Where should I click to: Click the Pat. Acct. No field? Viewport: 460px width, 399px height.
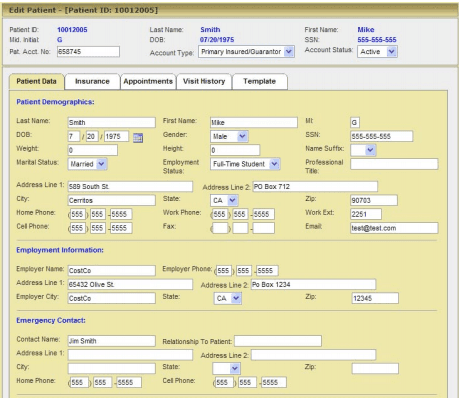88,52
